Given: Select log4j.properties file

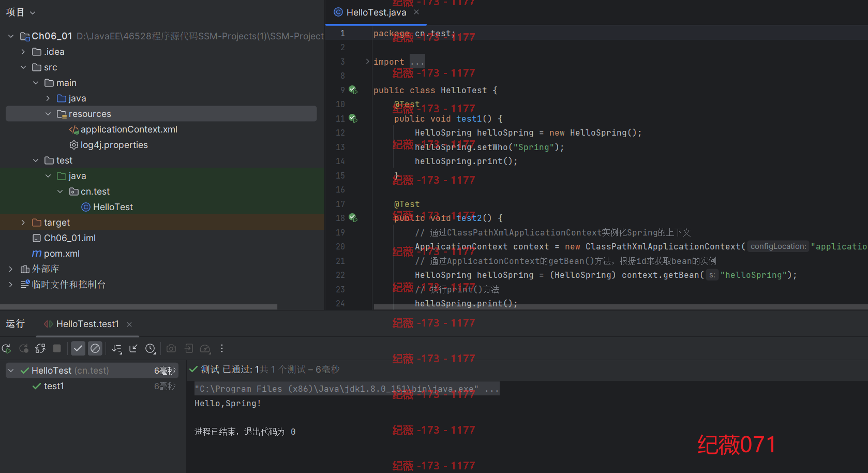Looking at the screenshot, I should pos(109,145).
